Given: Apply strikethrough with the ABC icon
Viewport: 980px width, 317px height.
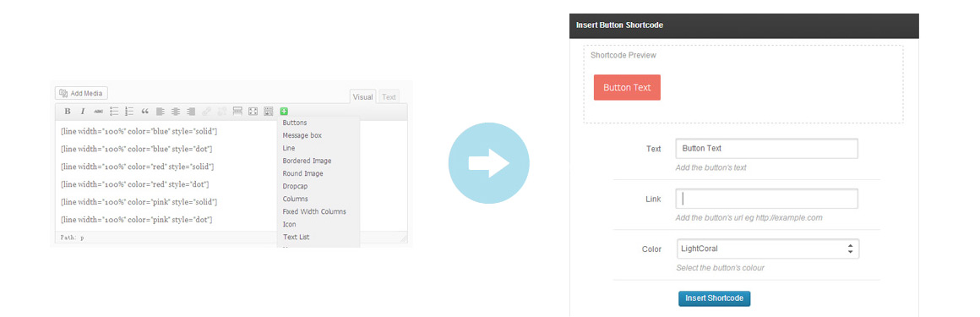Looking at the screenshot, I should (x=98, y=112).
